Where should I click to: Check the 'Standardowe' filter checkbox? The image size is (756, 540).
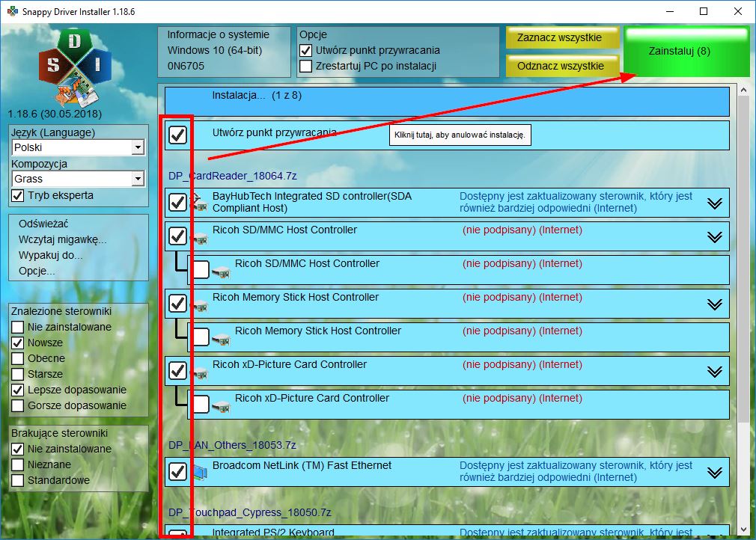pyautogui.click(x=18, y=480)
